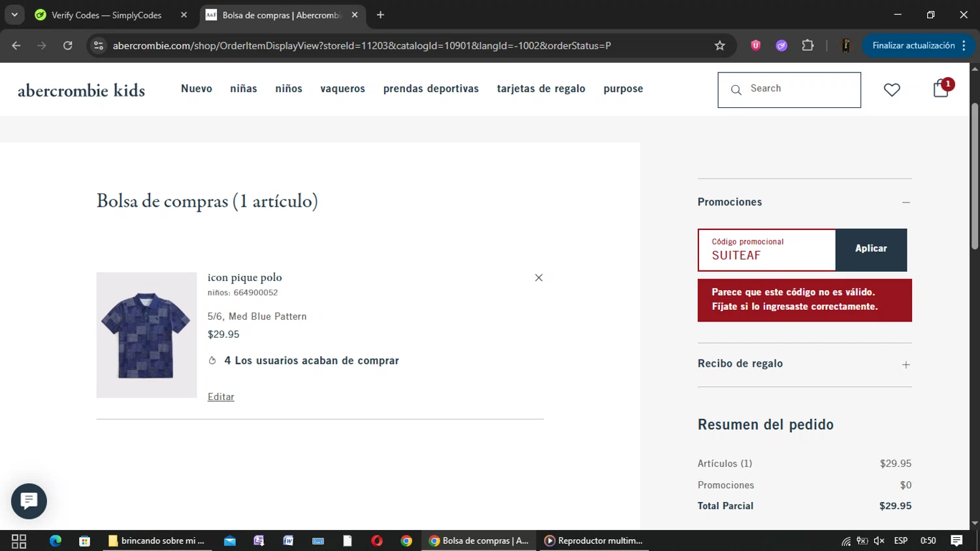
Task: Open Mail app from taskbar
Action: pos(230,541)
